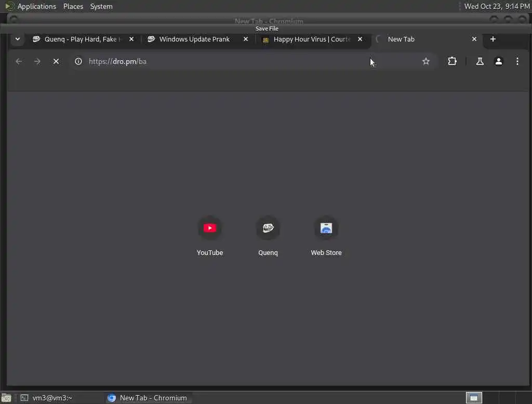Viewport: 532px width, 404px height.
Task: Click the YouTube label text
Action: [210, 253]
